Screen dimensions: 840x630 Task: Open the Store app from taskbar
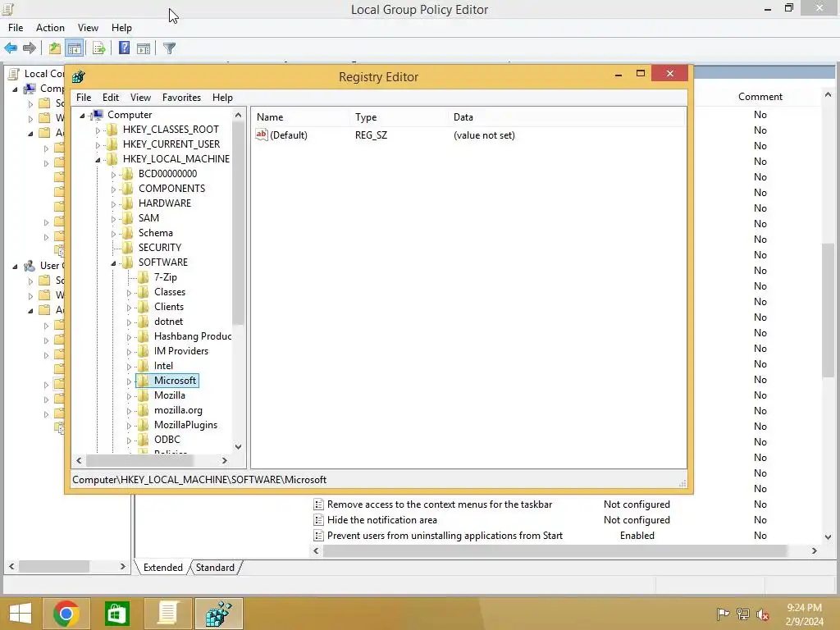116,614
